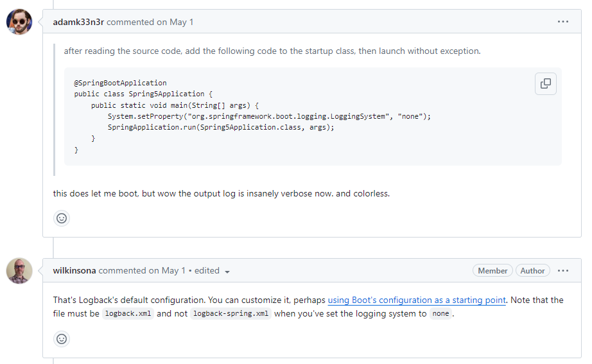The height and width of the screenshot is (364, 592).
Task: Click the logback.xml inline code
Action: pos(128,314)
